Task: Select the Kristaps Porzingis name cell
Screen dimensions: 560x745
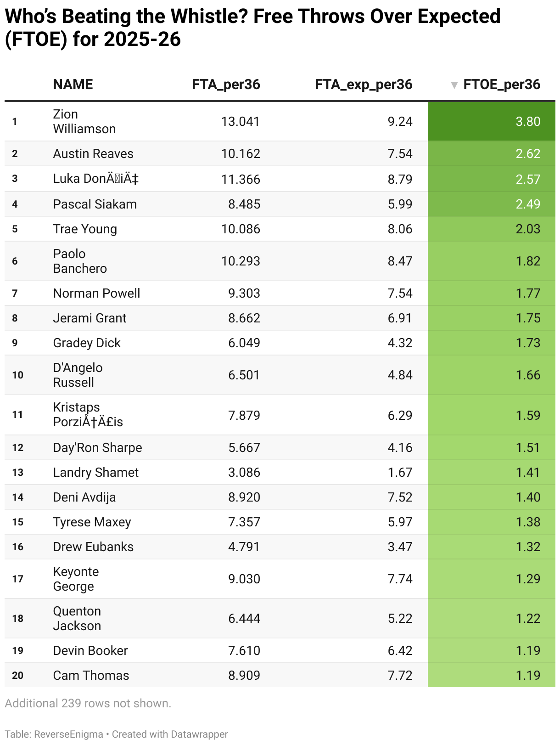Action: pos(88,414)
